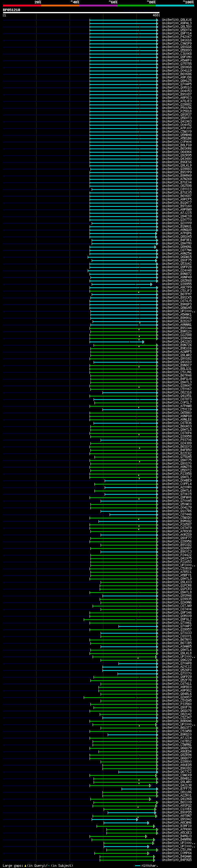Select hit UniRef100_O65860
The image size is (197, 868).
tap(177, 413)
